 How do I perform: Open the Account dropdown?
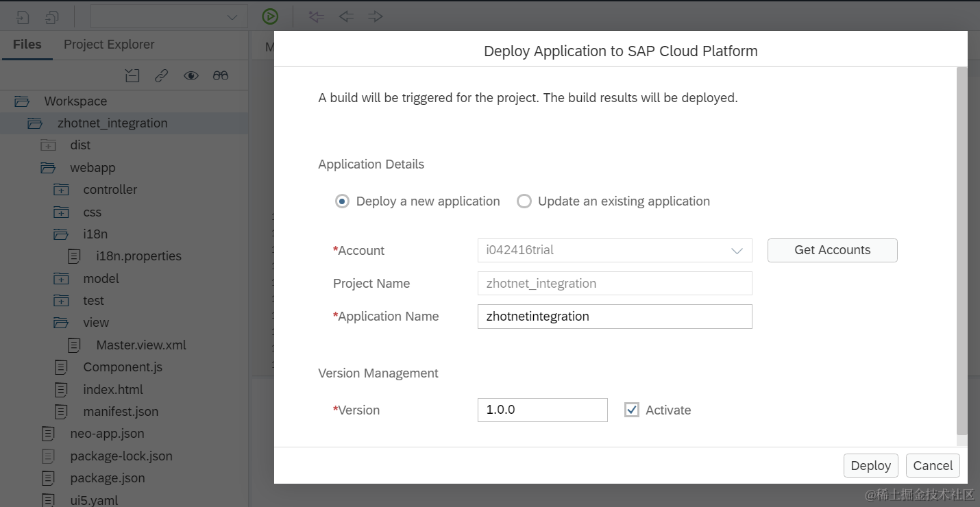coord(615,250)
